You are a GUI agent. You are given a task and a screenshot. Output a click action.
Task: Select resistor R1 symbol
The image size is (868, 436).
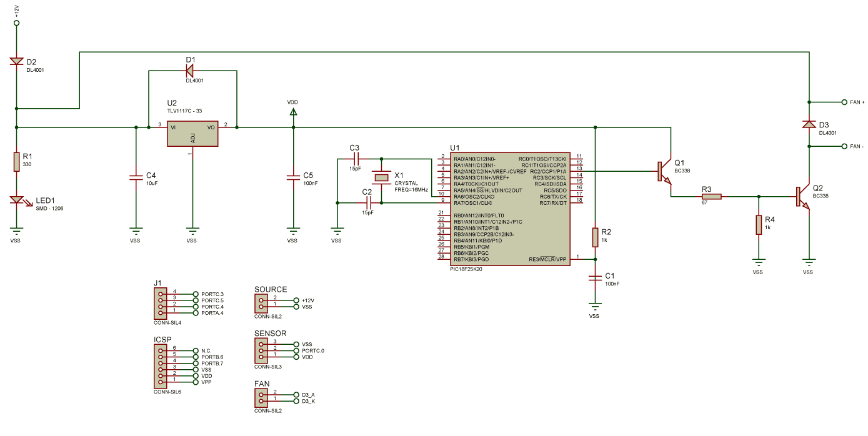point(17,162)
